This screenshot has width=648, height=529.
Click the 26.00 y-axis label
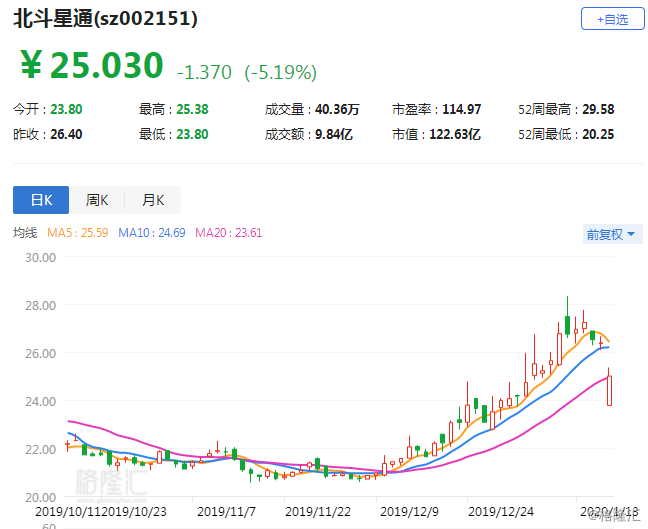point(40,353)
